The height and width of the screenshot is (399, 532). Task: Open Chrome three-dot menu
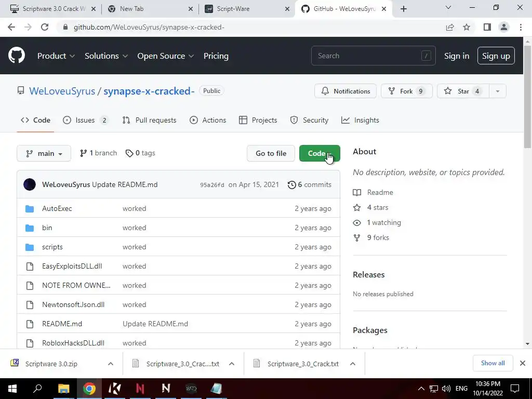tap(521, 27)
